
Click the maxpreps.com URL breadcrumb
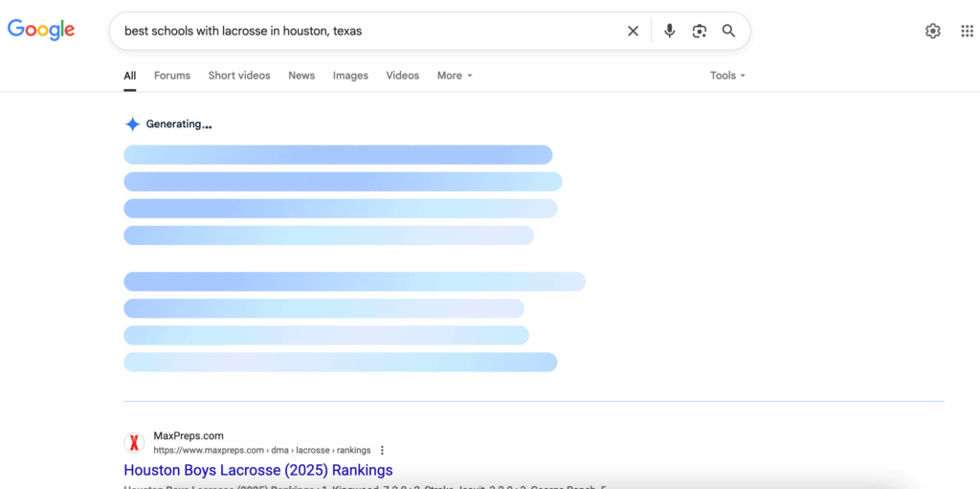point(262,450)
